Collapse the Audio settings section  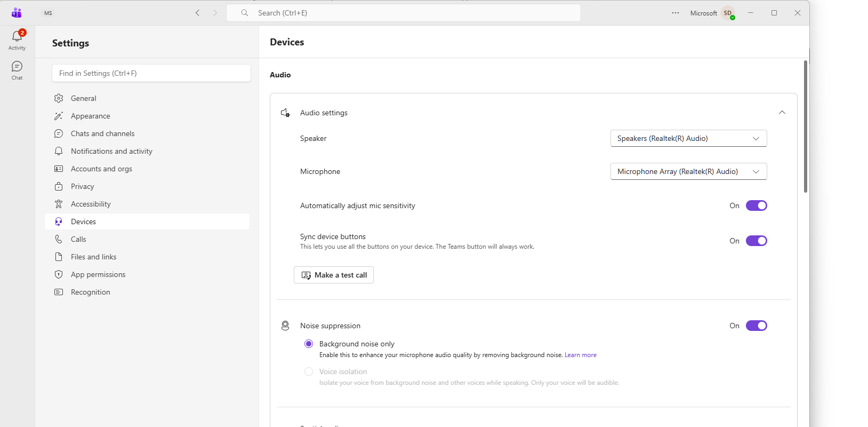(782, 113)
